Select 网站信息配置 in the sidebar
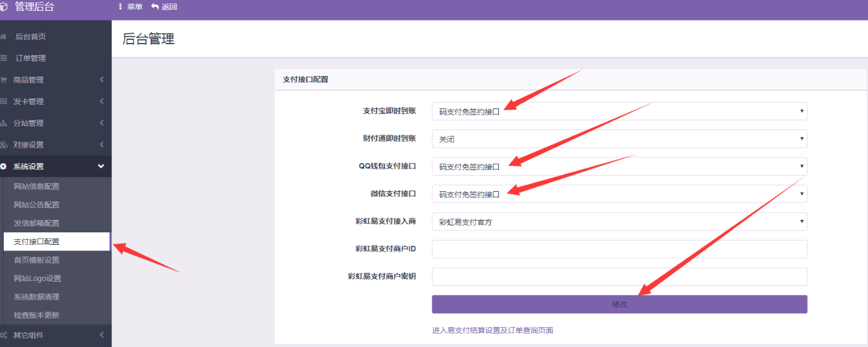This screenshot has height=347, width=868. pos(37,186)
